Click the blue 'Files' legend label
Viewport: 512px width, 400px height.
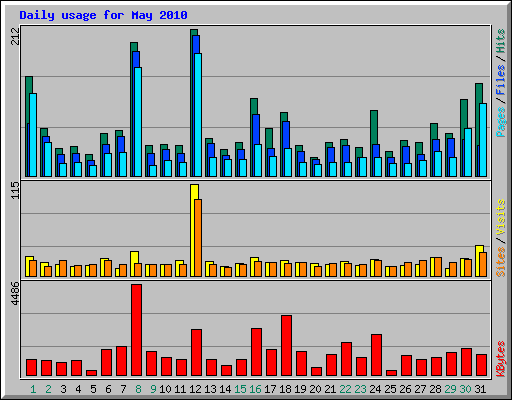(500, 79)
